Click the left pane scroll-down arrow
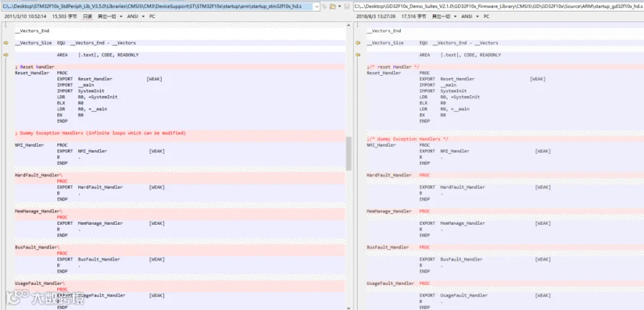Image resolution: width=644 pixels, height=310 pixels. (348, 307)
